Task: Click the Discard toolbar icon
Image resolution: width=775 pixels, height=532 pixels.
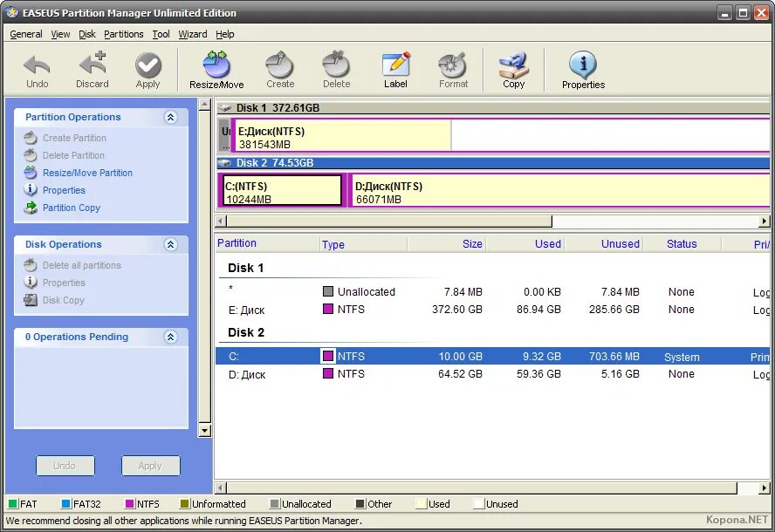Action: tap(93, 71)
